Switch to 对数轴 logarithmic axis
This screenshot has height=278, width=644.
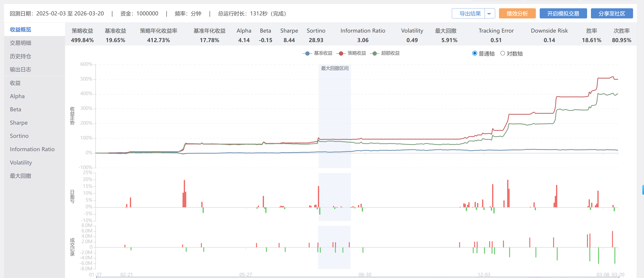[502, 53]
